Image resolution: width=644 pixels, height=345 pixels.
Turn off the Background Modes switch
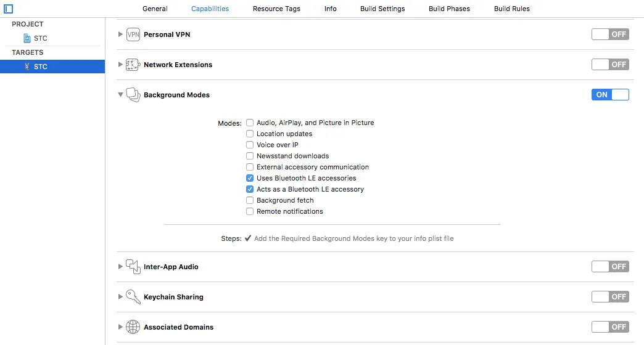[610, 95]
